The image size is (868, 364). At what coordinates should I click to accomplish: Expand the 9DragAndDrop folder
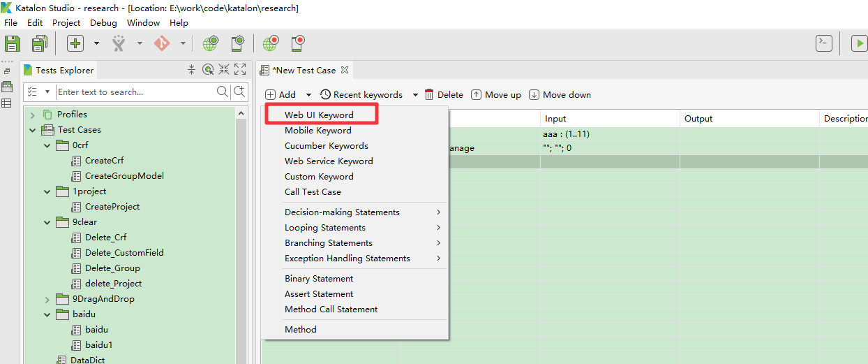tap(47, 299)
